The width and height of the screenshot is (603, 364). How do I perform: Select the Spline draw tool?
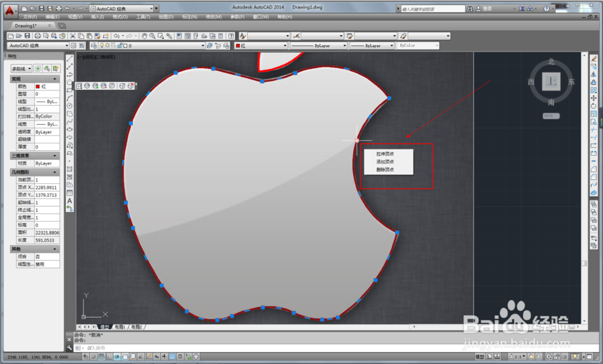click(x=69, y=122)
